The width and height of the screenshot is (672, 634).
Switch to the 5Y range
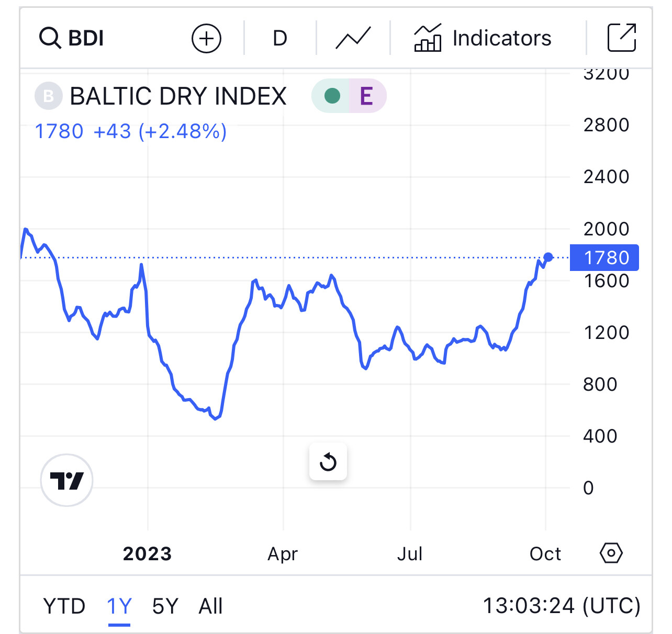[165, 606]
